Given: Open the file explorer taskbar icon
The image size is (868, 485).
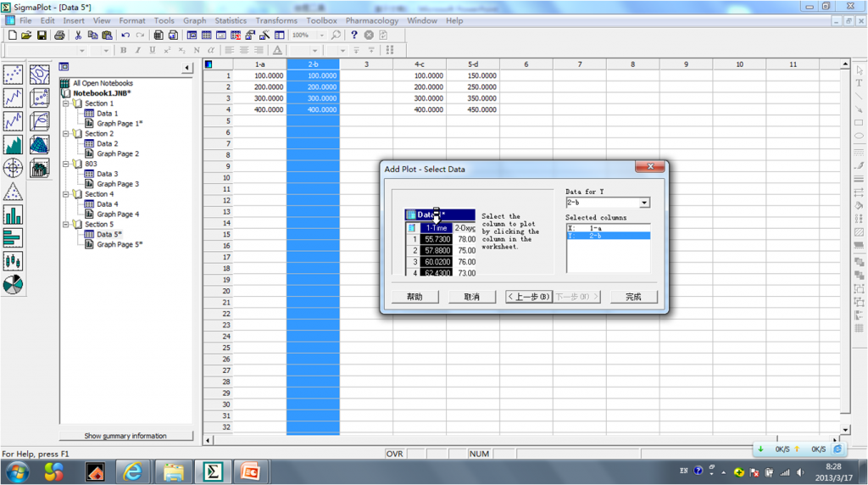Looking at the screenshot, I should (173, 472).
